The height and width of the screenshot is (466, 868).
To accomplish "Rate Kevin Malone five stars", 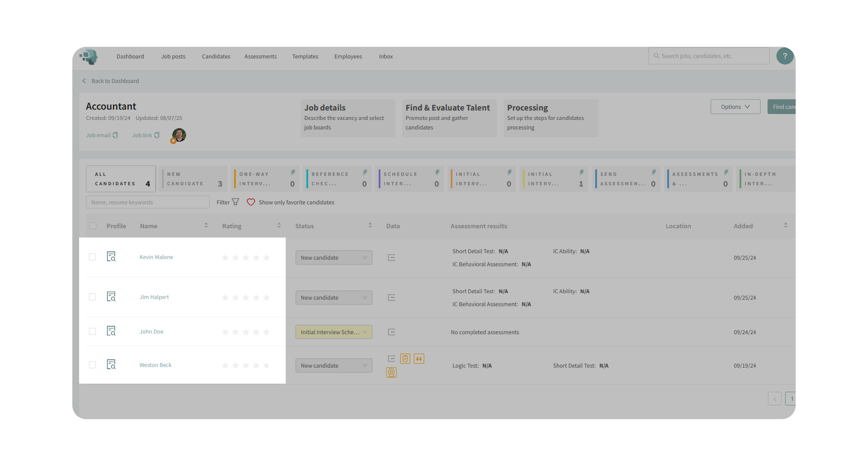I will (x=266, y=258).
